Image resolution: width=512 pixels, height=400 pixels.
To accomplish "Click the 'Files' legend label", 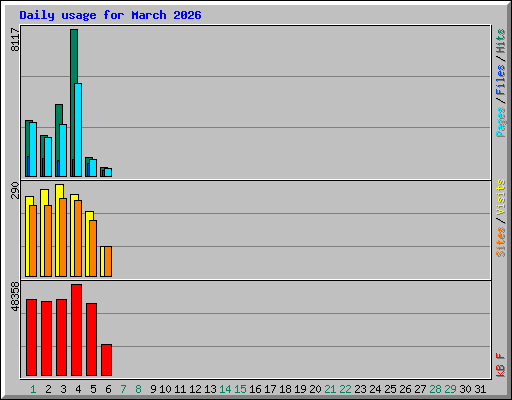I will [500, 80].
